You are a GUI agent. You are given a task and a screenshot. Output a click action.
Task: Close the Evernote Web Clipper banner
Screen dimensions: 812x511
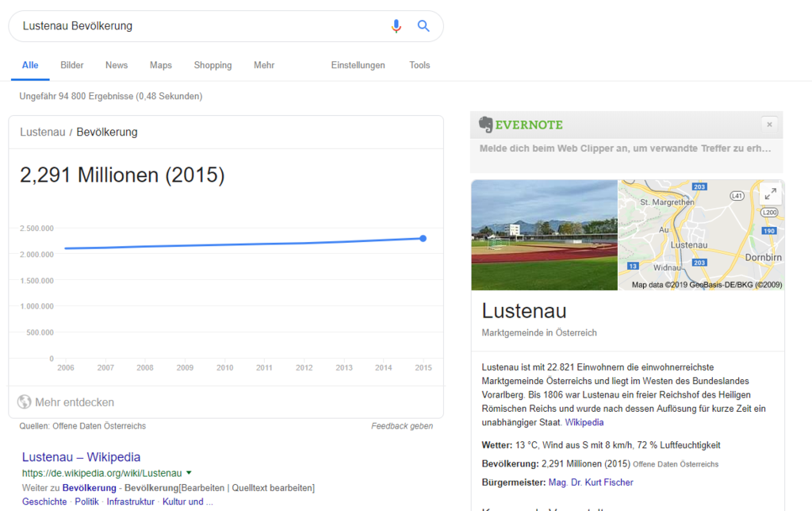pos(769,125)
